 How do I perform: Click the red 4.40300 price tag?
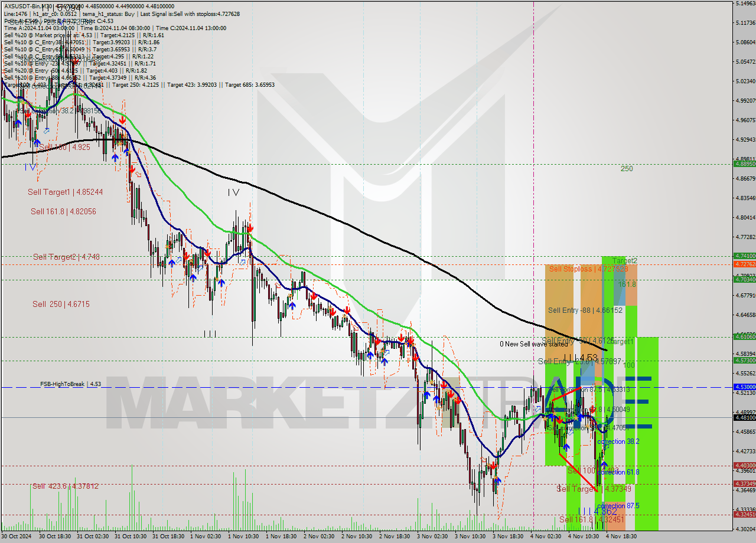click(744, 465)
